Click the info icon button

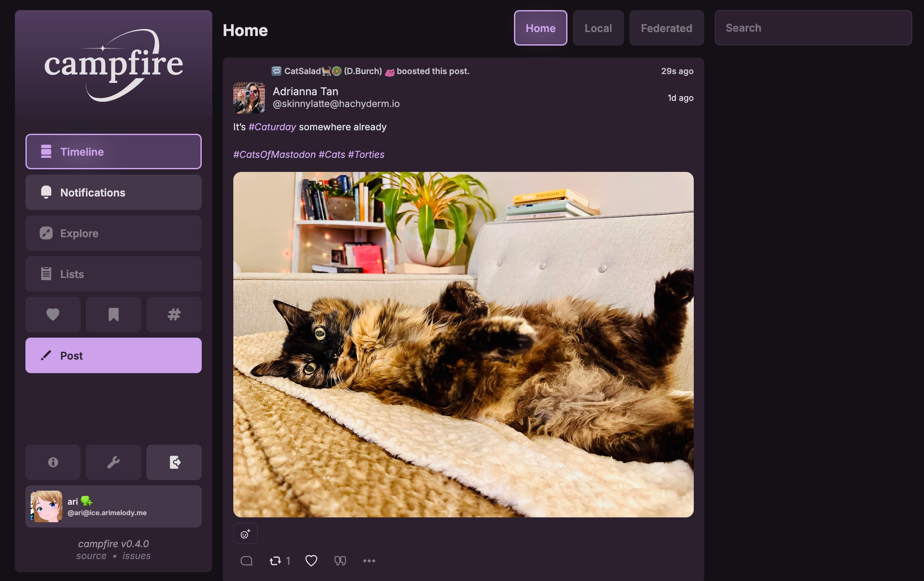click(x=53, y=462)
